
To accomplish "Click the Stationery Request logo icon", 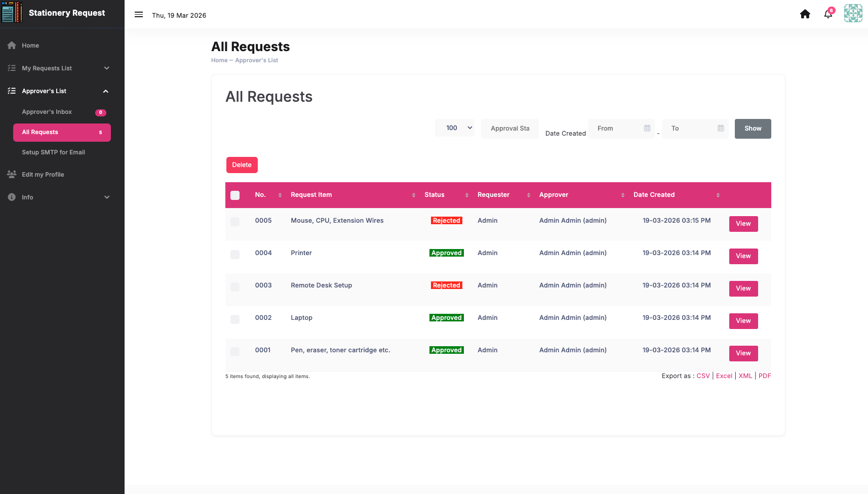I will (12, 12).
